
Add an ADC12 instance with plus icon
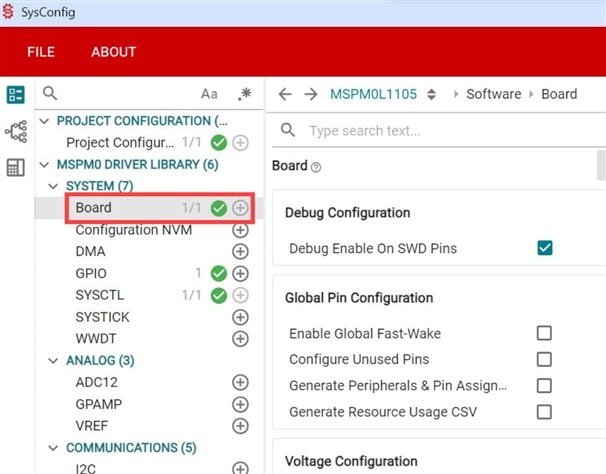240,382
